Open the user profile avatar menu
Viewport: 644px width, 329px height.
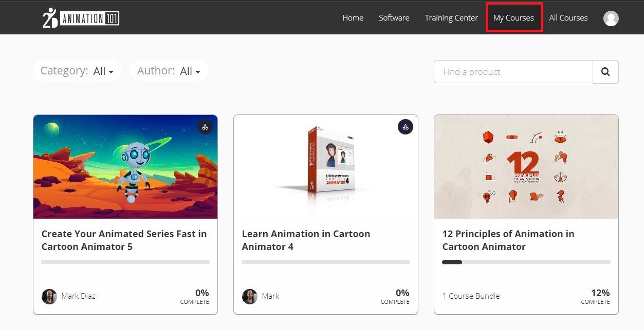tap(611, 18)
